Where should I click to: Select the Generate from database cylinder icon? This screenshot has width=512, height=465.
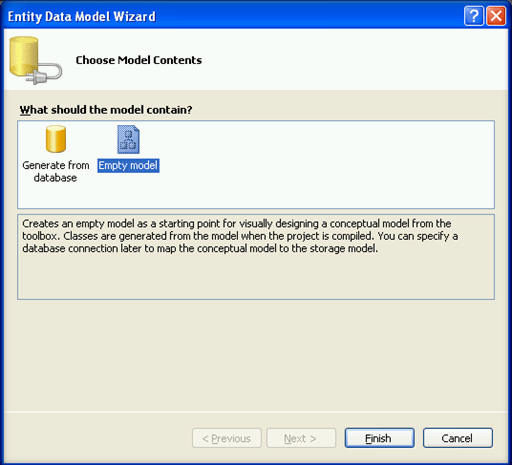[x=56, y=139]
